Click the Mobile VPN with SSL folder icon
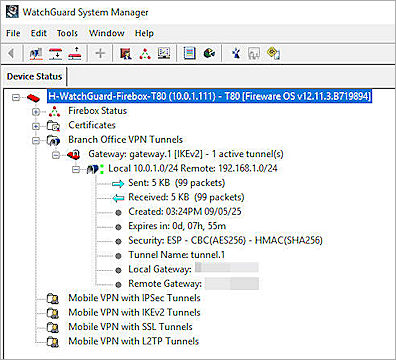The image size is (396, 360). [x=53, y=328]
